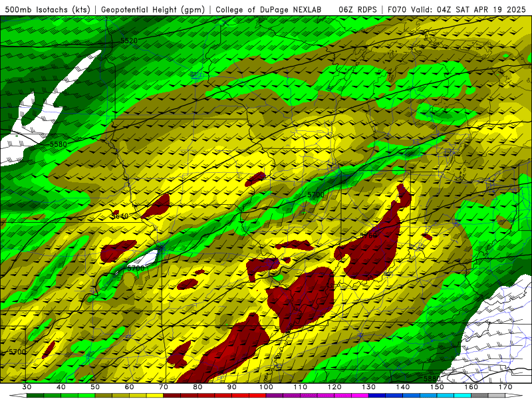Click the '160' value on the color scale
This screenshot has width=532, height=399.
(471, 387)
